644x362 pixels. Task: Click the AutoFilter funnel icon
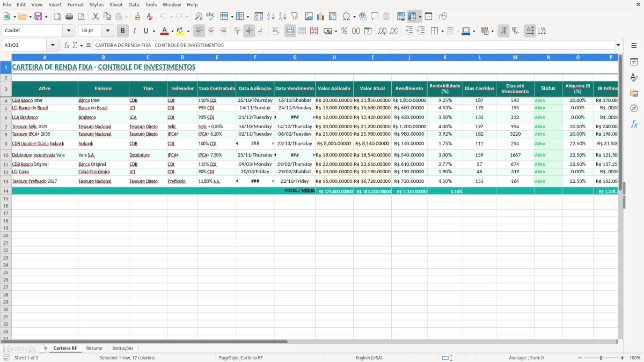pos(294,17)
